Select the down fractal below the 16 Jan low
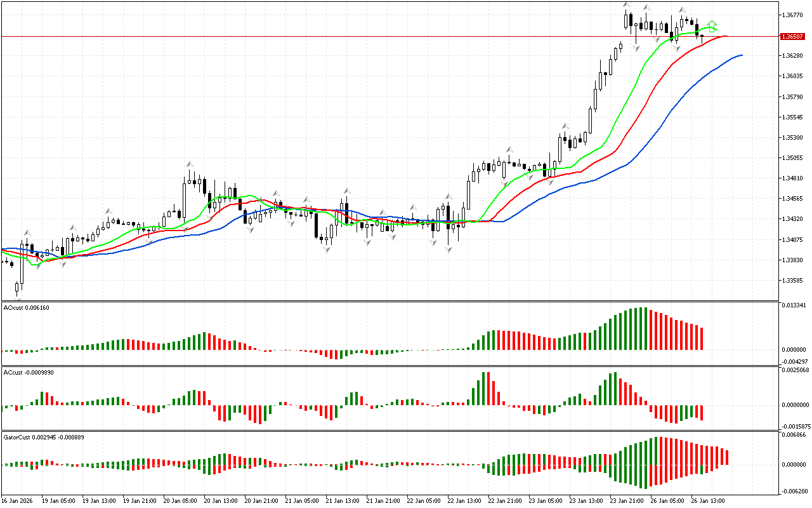Screen dimensions: 812x508 point(17,299)
